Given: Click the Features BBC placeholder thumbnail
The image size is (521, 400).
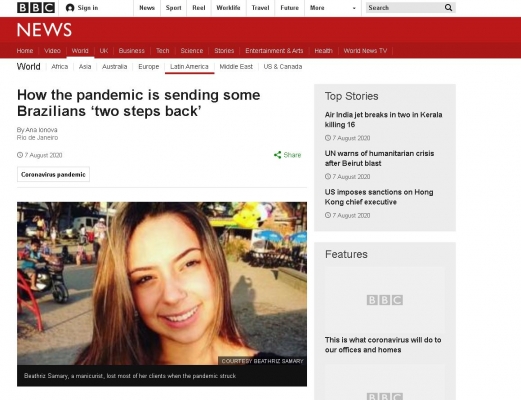Looking at the screenshot, I should 385,300.
